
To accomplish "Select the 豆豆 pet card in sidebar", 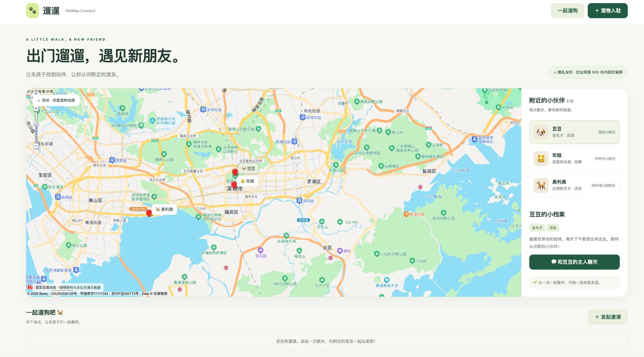I will pyautogui.click(x=574, y=132).
